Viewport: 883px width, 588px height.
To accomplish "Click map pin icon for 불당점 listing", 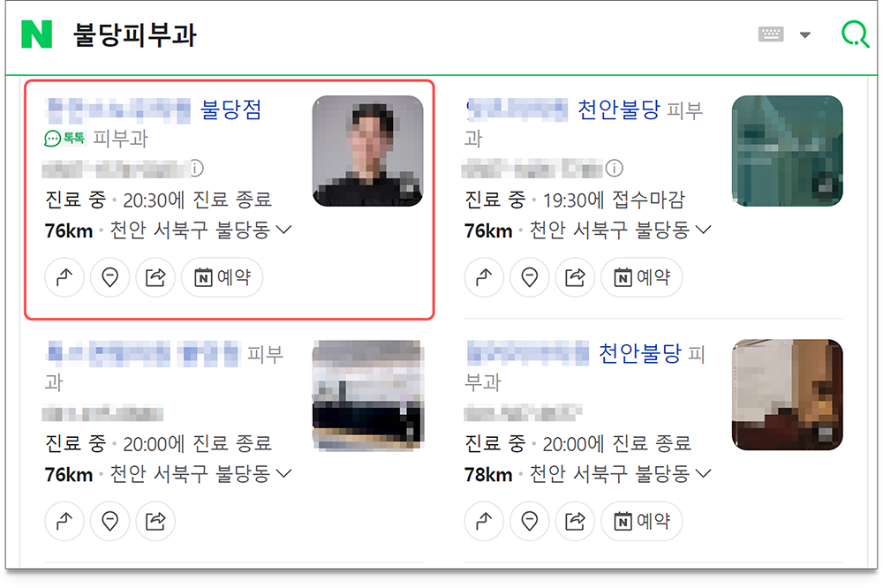I will pos(110,277).
